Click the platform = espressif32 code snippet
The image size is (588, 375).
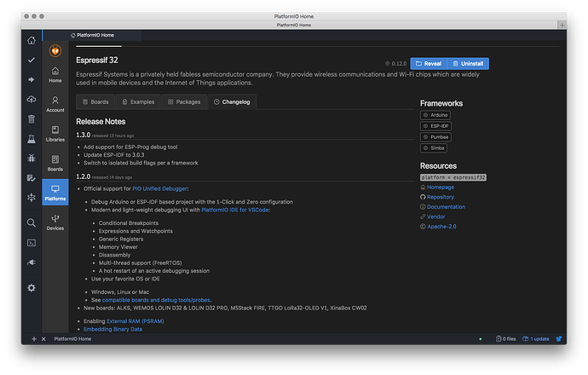(453, 177)
